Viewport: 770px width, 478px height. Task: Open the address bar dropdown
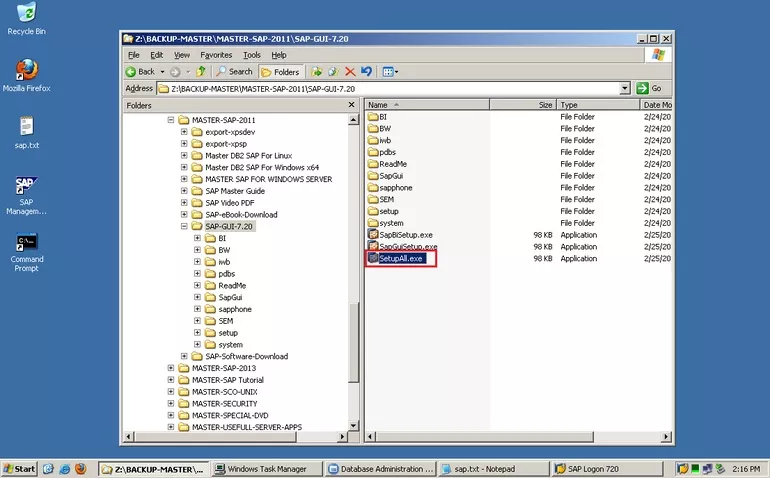click(x=625, y=88)
